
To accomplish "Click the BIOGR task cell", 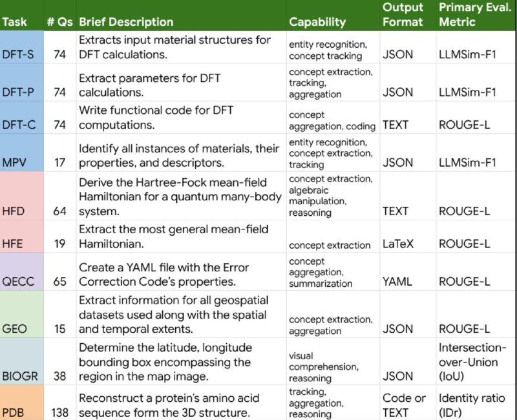I will 22,361.
